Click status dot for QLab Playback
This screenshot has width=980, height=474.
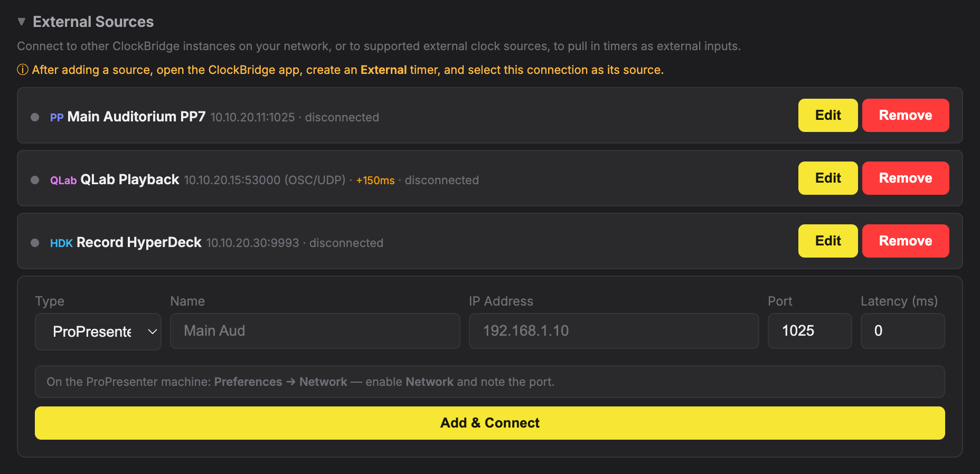[35, 180]
